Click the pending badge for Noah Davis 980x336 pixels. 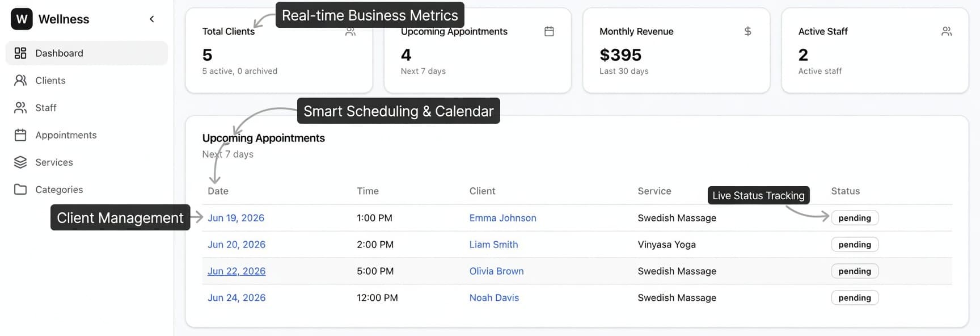coord(855,298)
